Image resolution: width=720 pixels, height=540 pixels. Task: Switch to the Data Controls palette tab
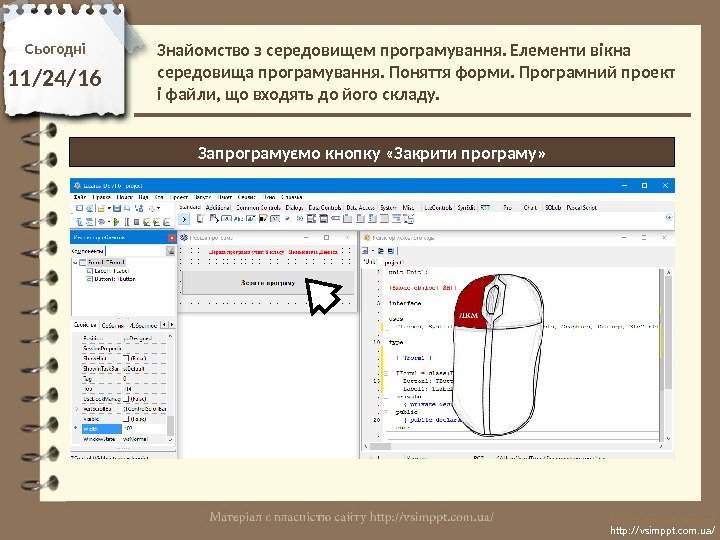pyautogui.click(x=325, y=208)
